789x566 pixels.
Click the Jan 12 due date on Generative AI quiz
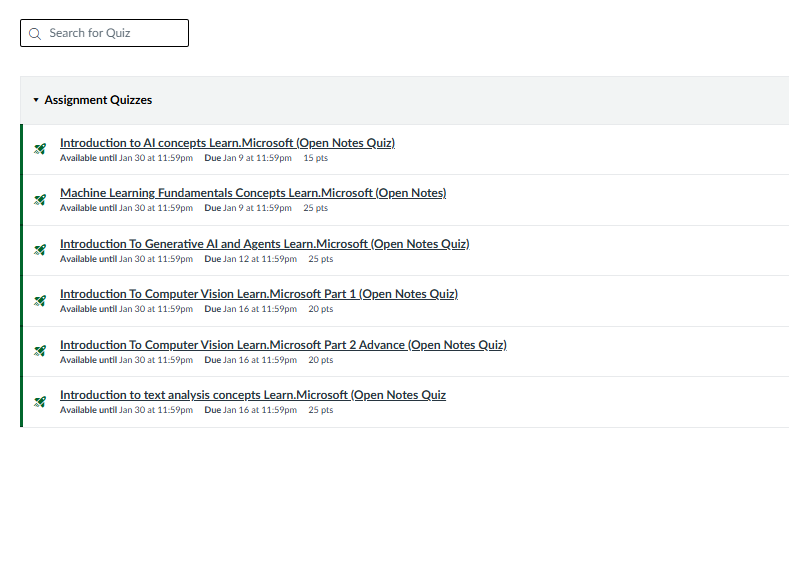pos(260,259)
